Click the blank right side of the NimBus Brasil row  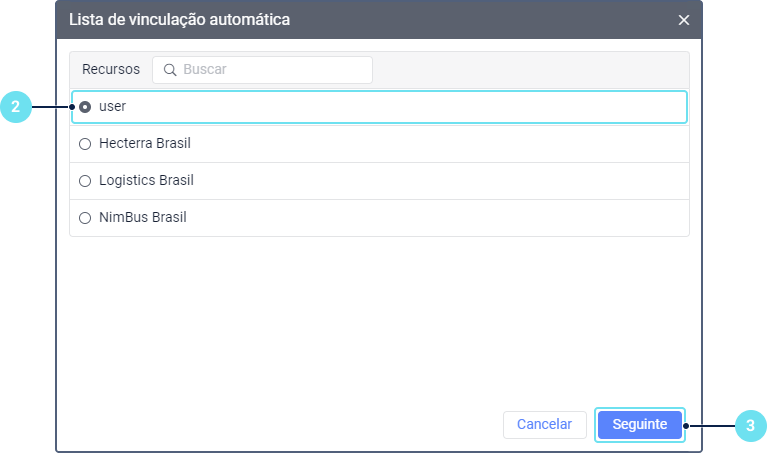(520, 218)
